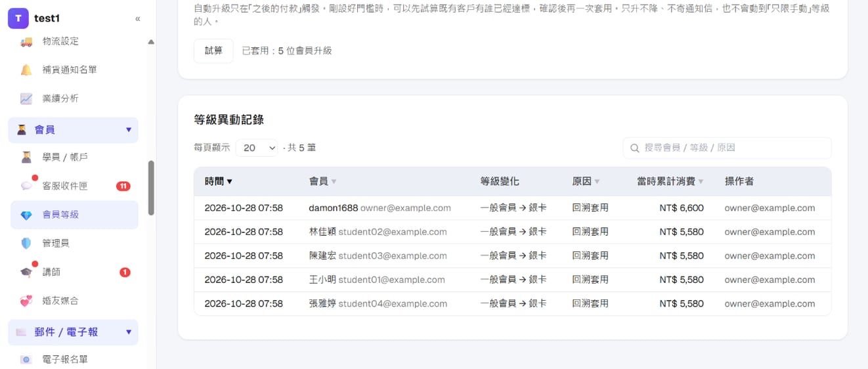Viewport: 868px width, 369px height.
Task: Click the 試算 button
Action: pyautogui.click(x=213, y=51)
